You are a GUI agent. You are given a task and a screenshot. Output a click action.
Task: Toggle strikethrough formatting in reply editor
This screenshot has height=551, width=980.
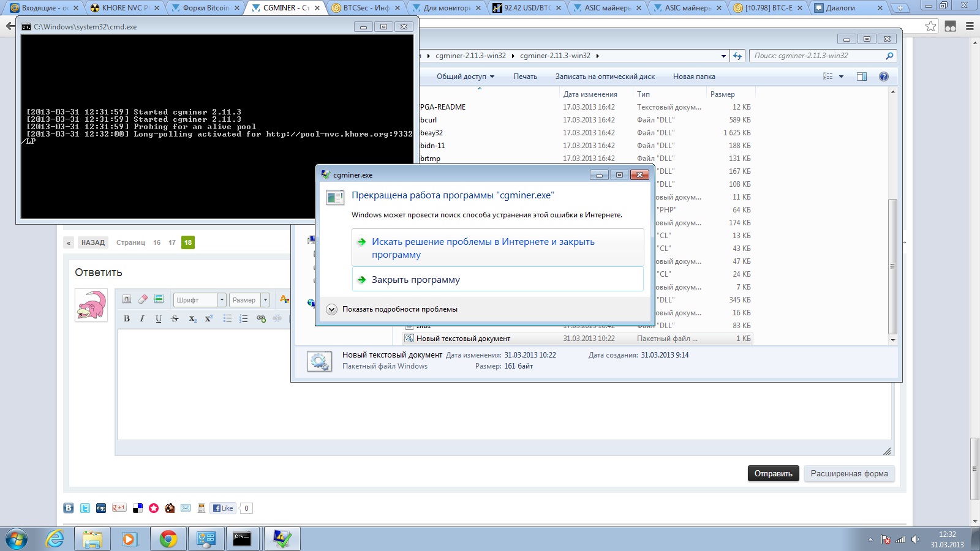[x=175, y=318]
